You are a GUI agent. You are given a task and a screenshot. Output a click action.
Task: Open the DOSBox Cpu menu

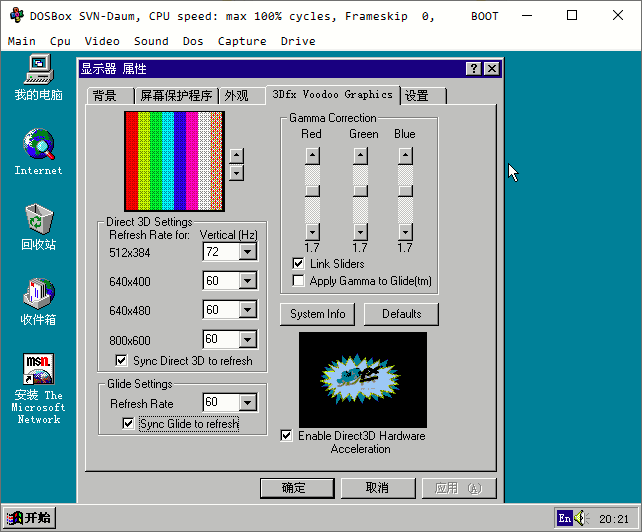(60, 41)
